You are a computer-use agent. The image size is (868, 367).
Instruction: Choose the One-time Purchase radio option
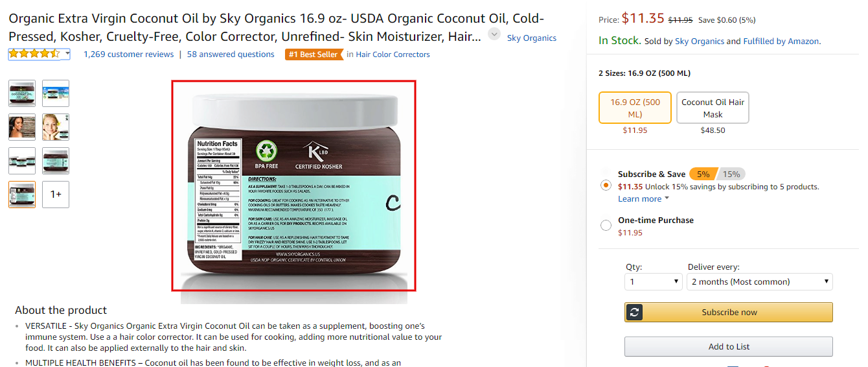pyautogui.click(x=606, y=226)
